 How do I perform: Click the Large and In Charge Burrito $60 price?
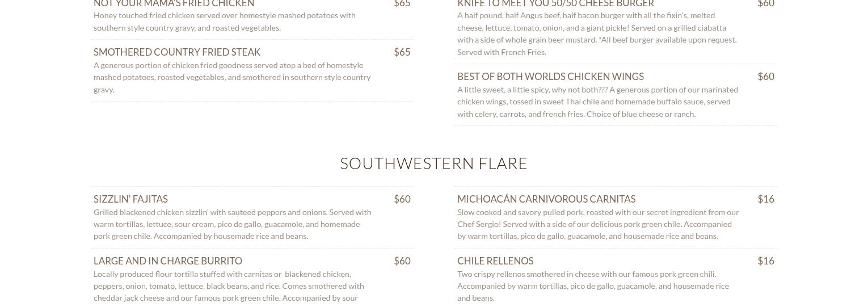[x=402, y=261]
